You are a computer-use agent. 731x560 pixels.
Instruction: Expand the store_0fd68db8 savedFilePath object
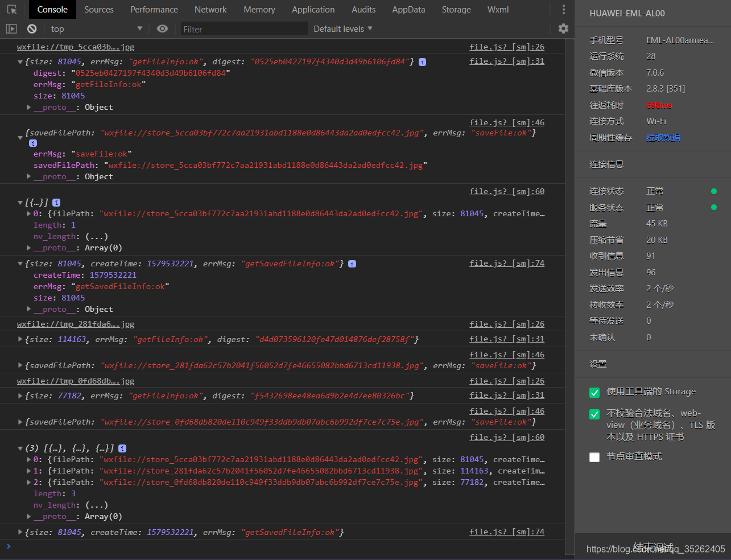pos(20,422)
